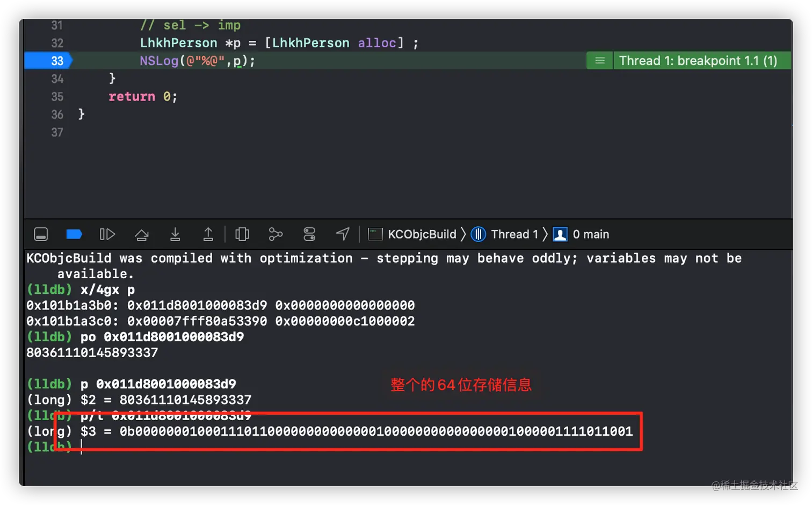Click the binary $3 output value

tap(376, 431)
